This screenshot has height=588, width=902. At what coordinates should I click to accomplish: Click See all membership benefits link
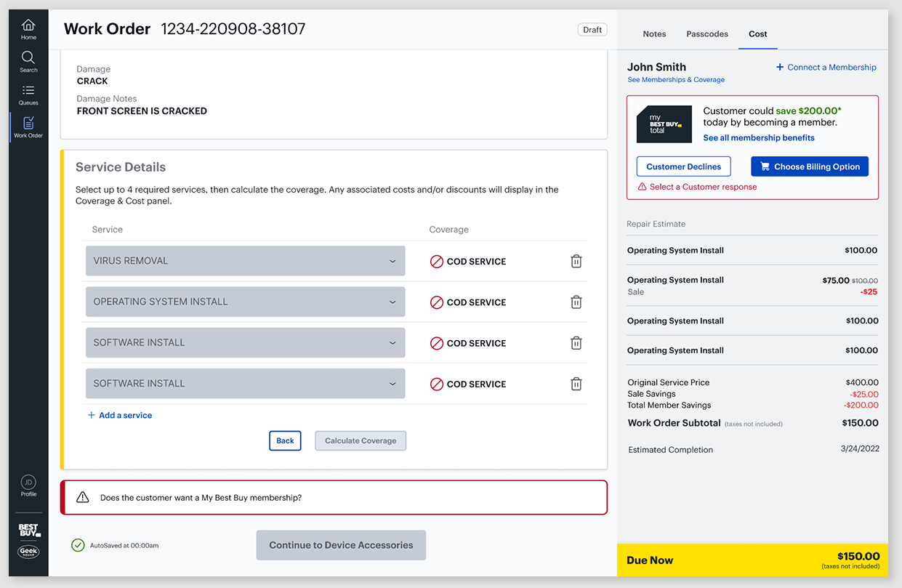pyautogui.click(x=759, y=137)
